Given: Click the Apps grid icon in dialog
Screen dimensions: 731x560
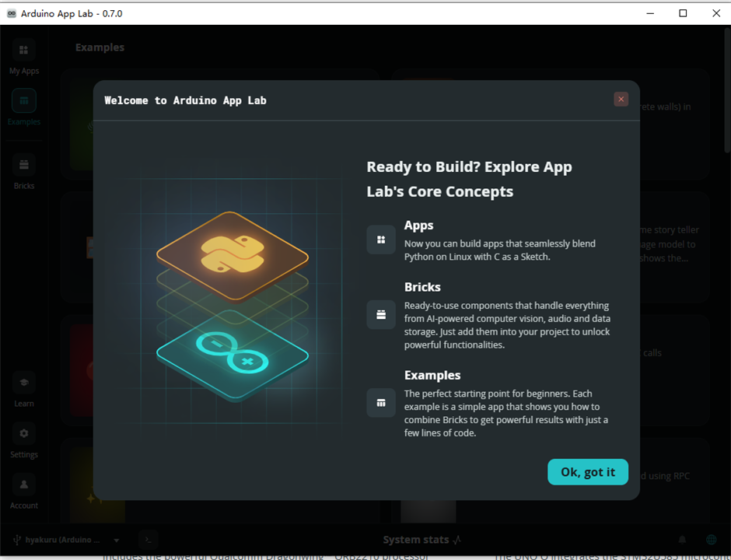Looking at the screenshot, I should point(381,240).
